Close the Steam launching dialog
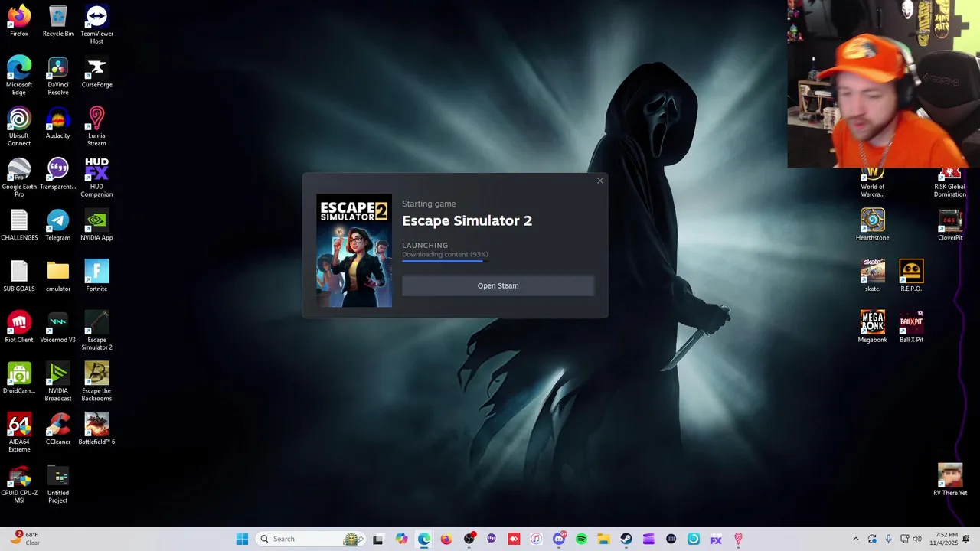The height and width of the screenshot is (551, 980). tap(600, 181)
